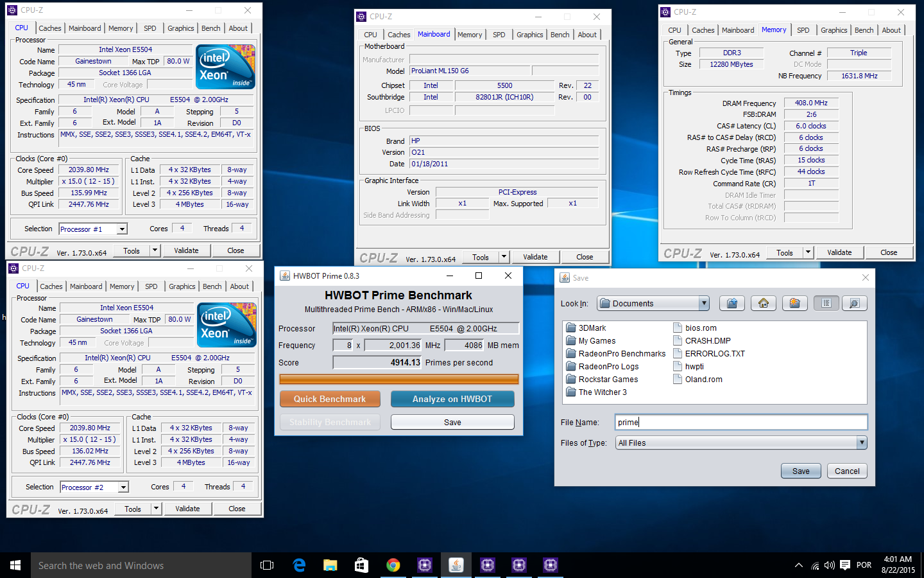Click Validate in Memory CPU-Z window

coord(839,252)
